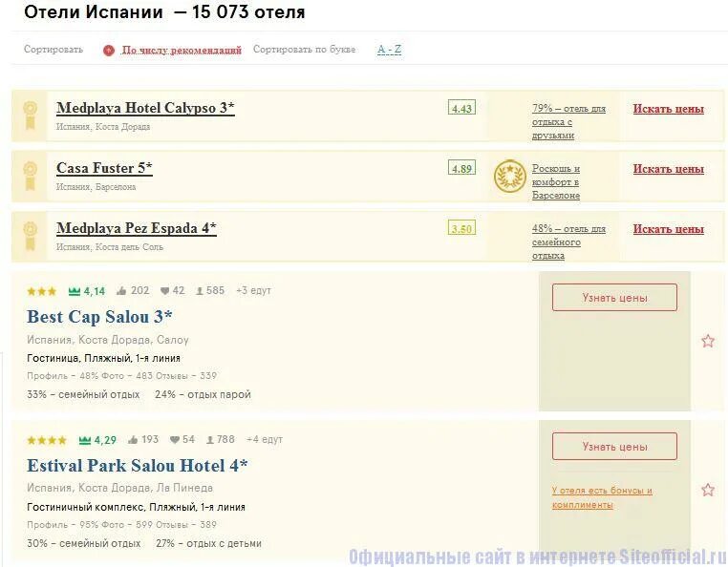Screen dimensions: 728x567
Task: Add Estival Park Salou to favorites star
Action: point(708,490)
